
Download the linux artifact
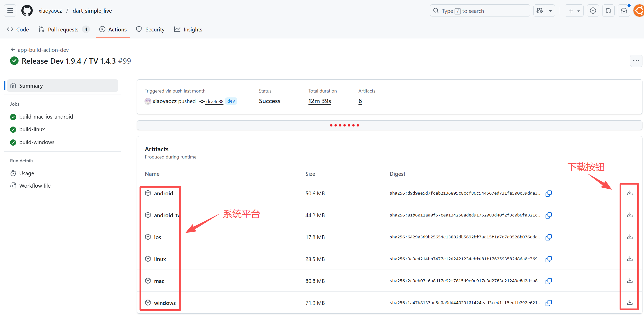click(630, 259)
